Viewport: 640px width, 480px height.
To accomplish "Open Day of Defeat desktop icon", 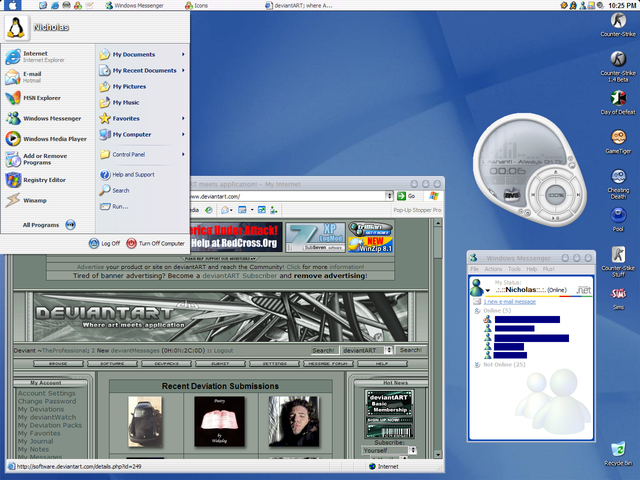I will click(x=618, y=102).
